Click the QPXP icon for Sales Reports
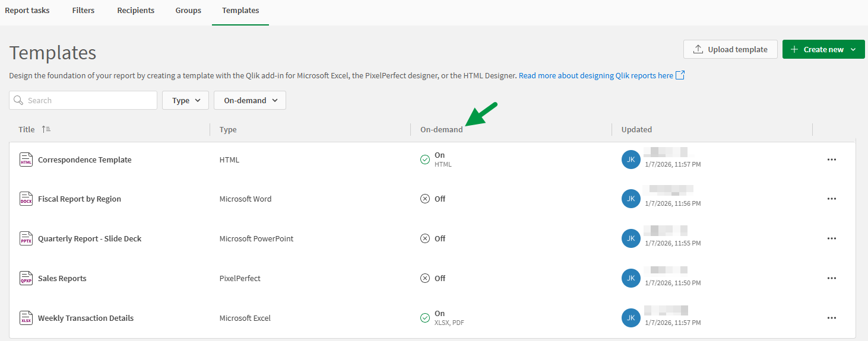The width and height of the screenshot is (868, 341). (26, 278)
